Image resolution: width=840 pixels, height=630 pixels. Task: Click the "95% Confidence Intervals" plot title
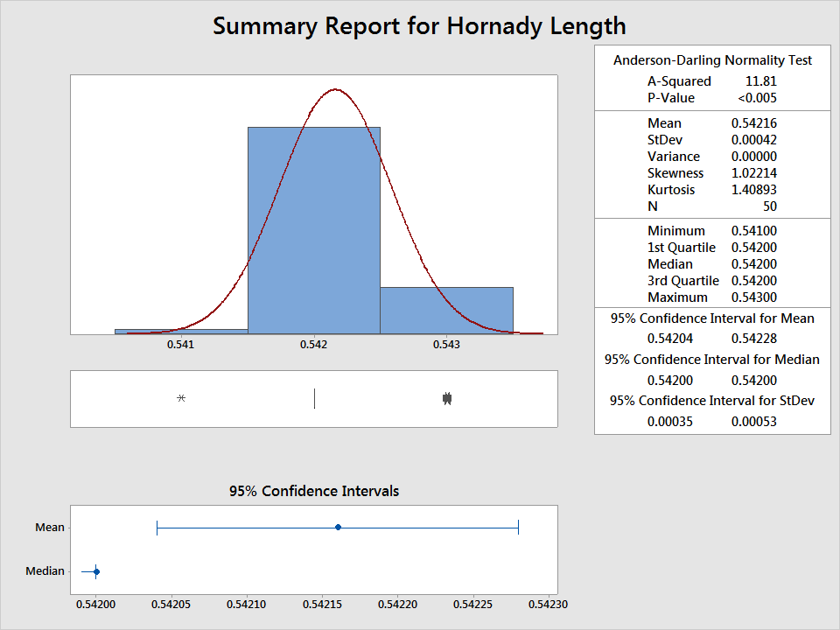coord(314,491)
